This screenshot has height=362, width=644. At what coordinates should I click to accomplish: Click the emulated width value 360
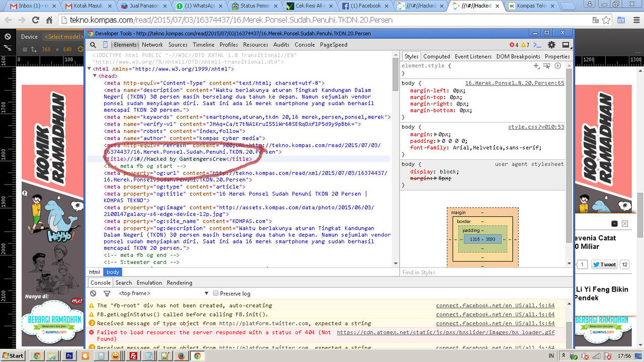46,50
